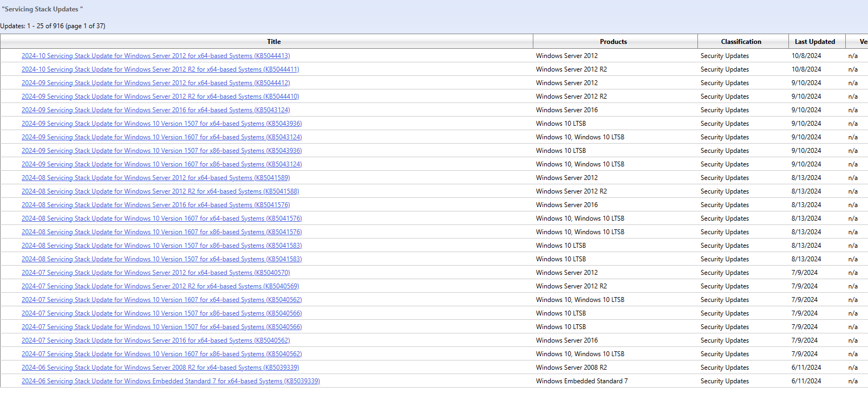Open 2024-09 Windows 10 1507 x64 KB5043936 link
Image resolution: width=868 pixels, height=399 pixels.
pos(162,124)
